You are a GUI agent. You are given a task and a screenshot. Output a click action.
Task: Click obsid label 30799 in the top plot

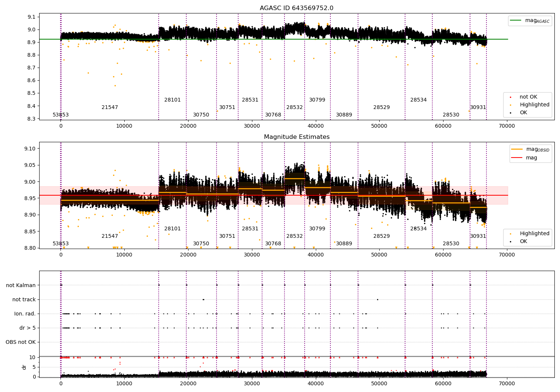[317, 100]
